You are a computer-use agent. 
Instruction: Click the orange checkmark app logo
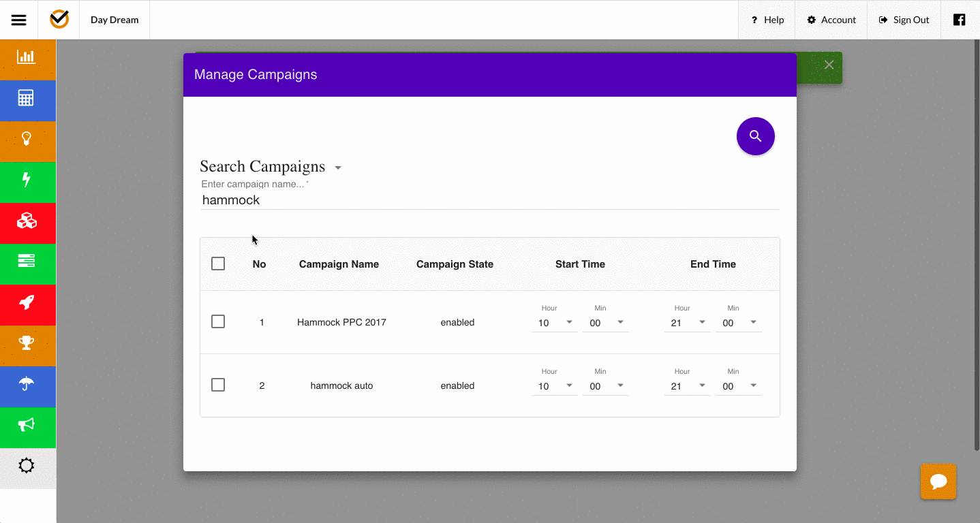point(59,19)
